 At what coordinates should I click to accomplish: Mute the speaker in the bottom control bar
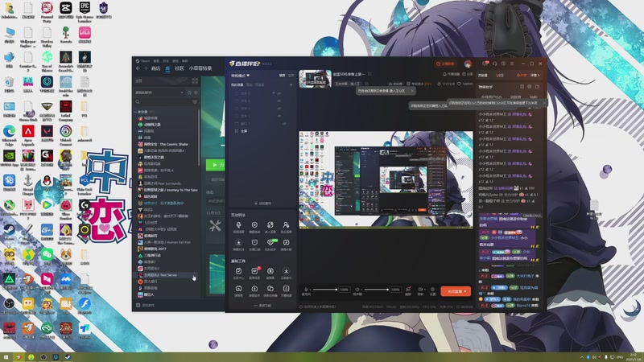click(x=357, y=290)
